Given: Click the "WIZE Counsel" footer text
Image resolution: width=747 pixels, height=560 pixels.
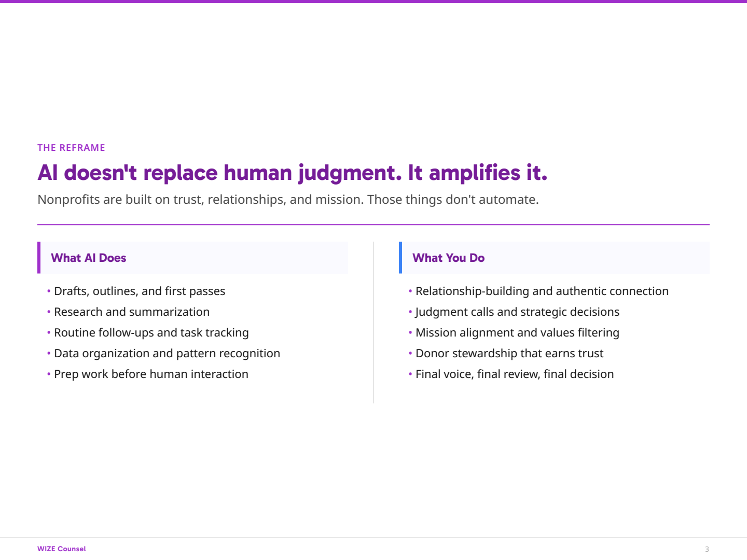Looking at the screenshot, I should [x=62, y=549].
